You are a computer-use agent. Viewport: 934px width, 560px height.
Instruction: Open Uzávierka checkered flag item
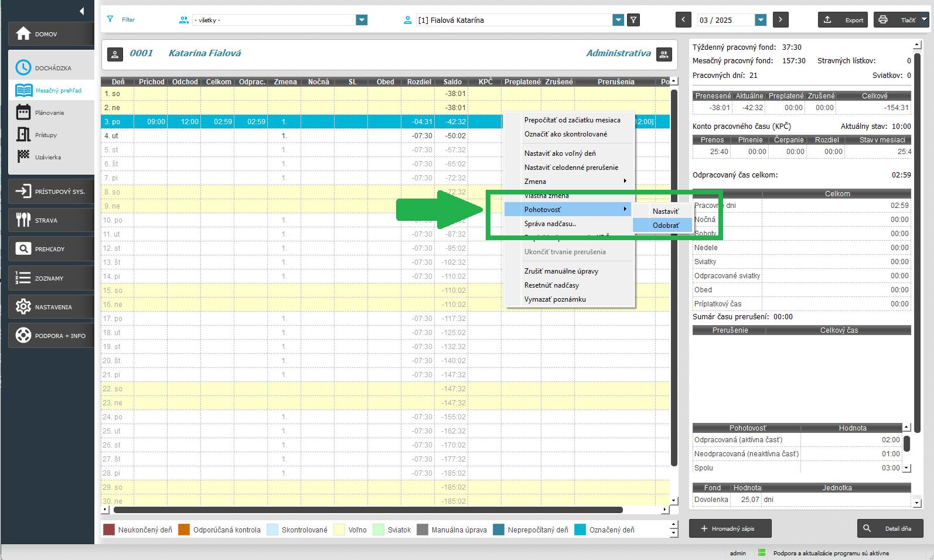(23, 157)
